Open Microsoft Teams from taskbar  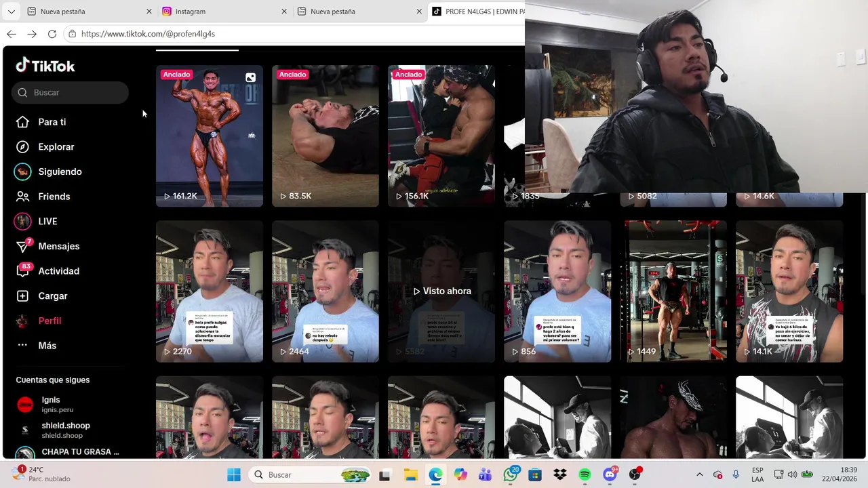486,475
